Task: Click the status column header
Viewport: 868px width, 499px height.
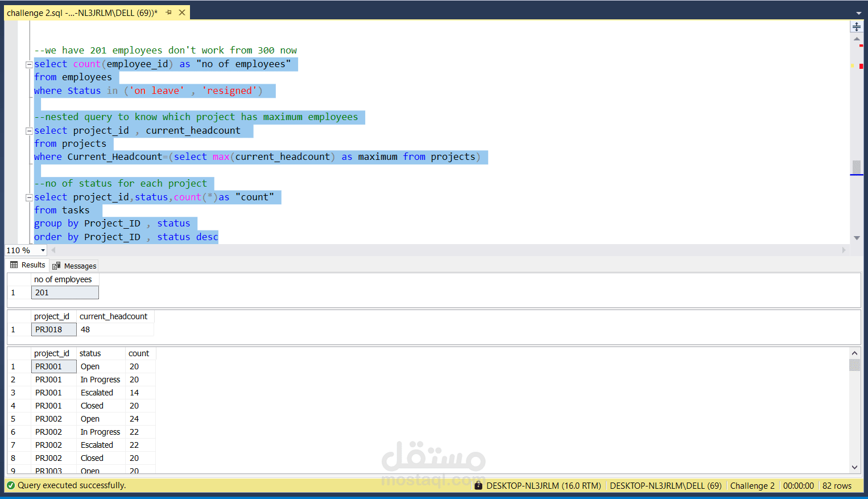Action: tap(101, 353)
